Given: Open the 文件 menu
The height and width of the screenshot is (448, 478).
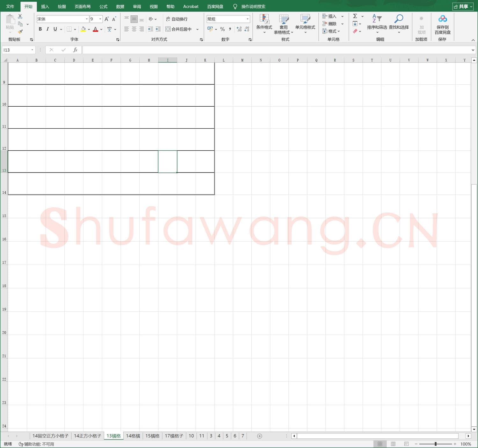Looking at the screenshot, I should (x=10, y=6).
